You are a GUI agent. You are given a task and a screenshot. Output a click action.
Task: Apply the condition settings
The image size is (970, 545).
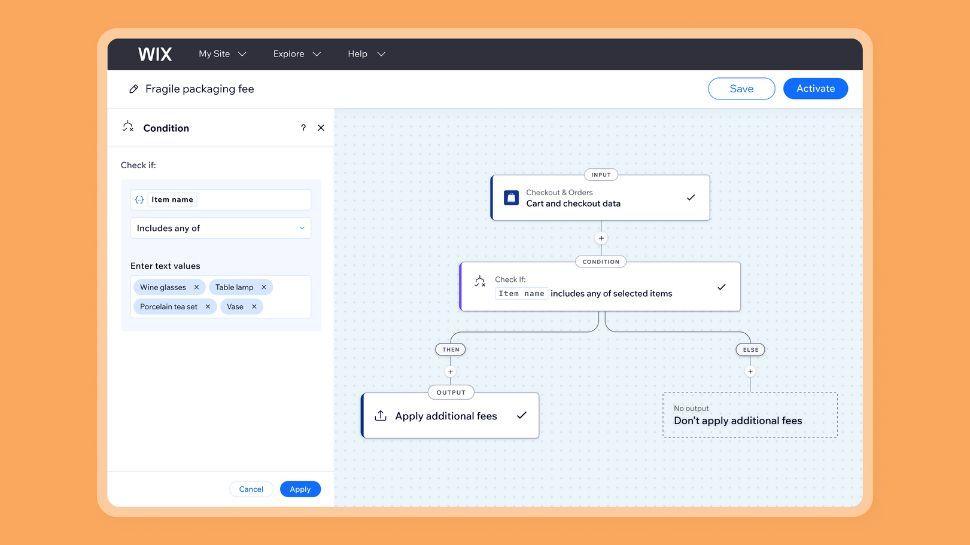(300, 489)
